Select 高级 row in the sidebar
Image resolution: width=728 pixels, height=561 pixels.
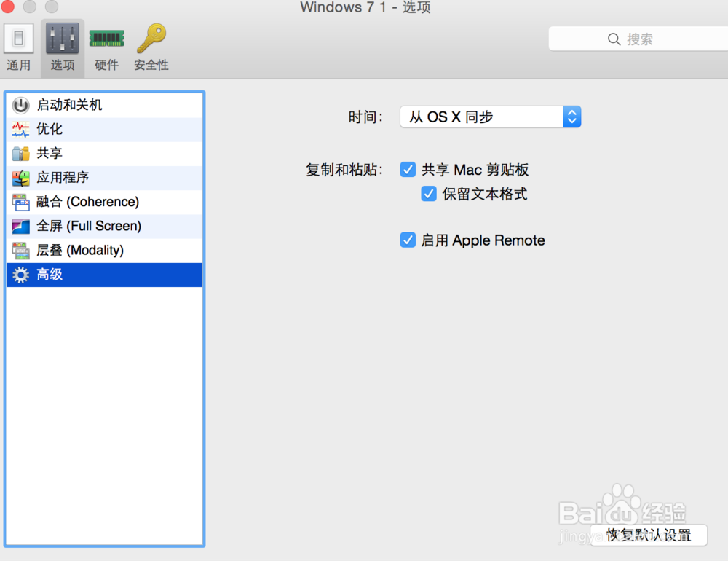click(x=104, y=275)
